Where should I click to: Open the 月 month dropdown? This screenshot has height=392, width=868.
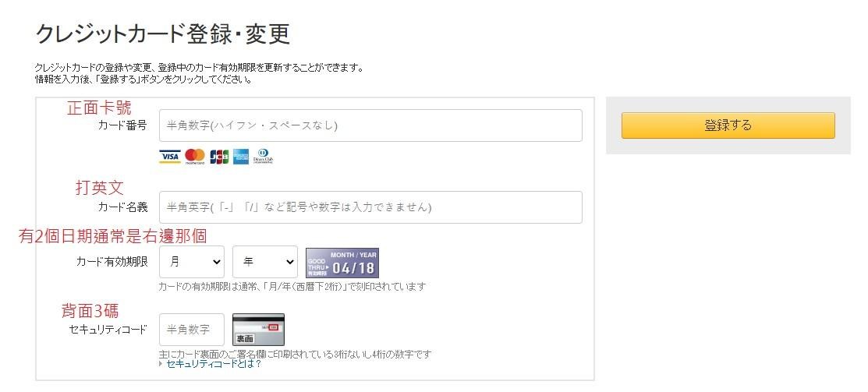191,262
